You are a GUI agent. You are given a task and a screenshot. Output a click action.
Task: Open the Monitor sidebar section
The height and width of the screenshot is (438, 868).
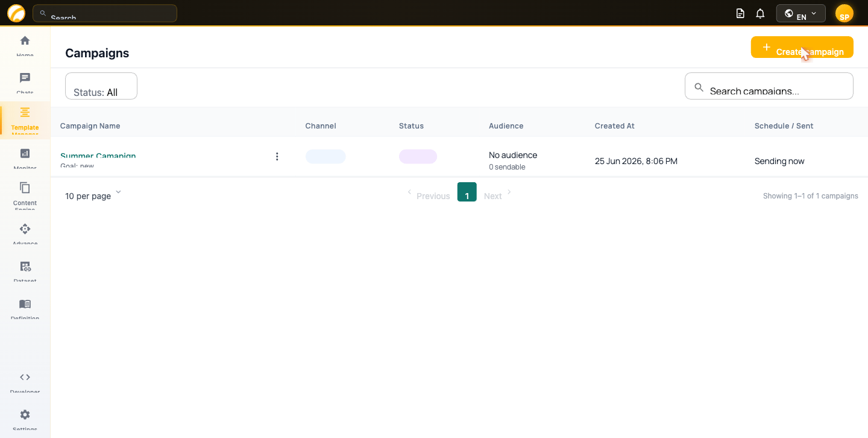click(x=25, y=158)
